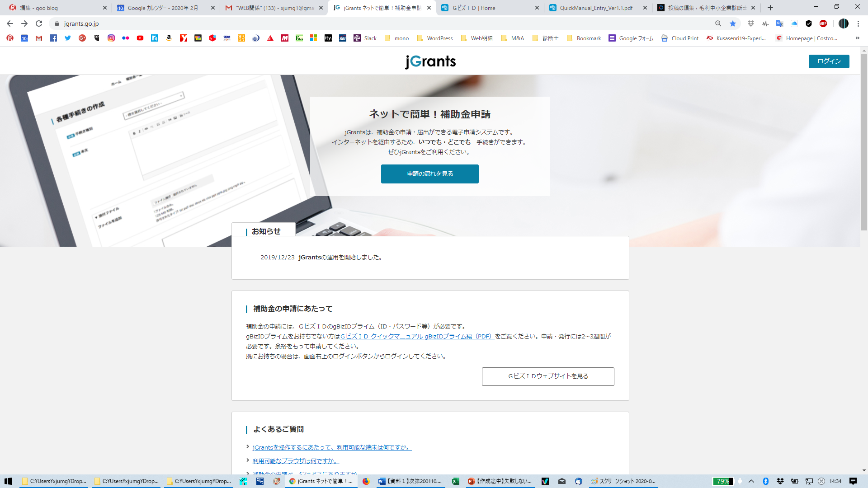
Task: Open the Twitter bookmark icon
Action: click(x=68, y=38)
